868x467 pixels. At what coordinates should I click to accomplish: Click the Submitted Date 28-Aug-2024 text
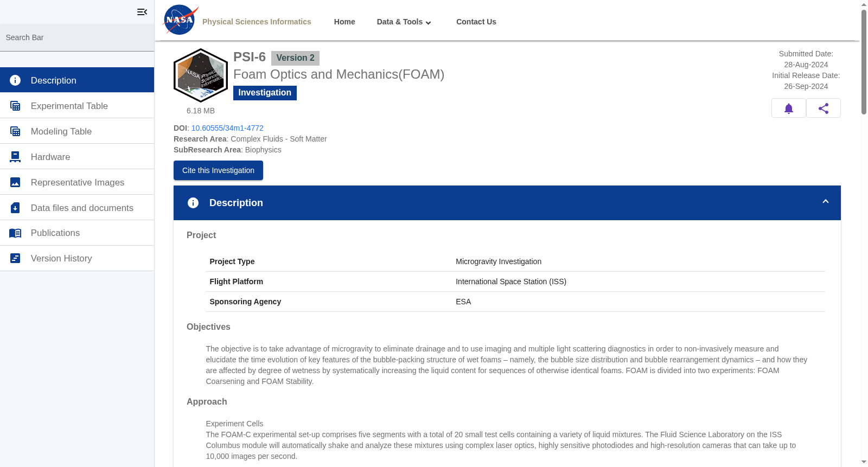806,59
